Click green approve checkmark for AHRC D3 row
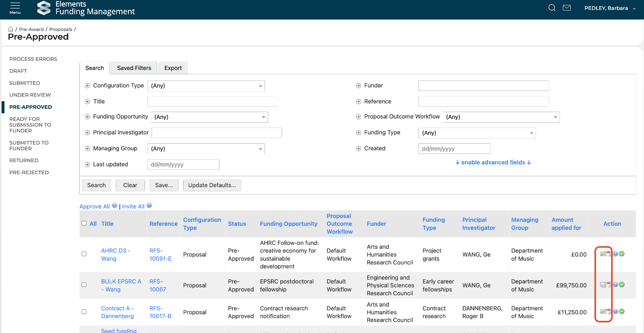Image resolution: width=644 pixels, height=333 pixels. [622, 254]
